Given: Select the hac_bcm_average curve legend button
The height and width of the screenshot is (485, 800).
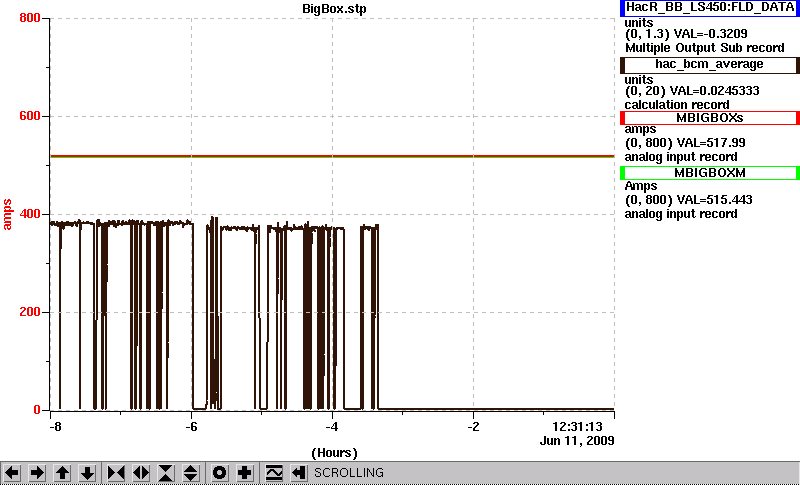Looking at the screenshot, I should [x=709, y=65].
